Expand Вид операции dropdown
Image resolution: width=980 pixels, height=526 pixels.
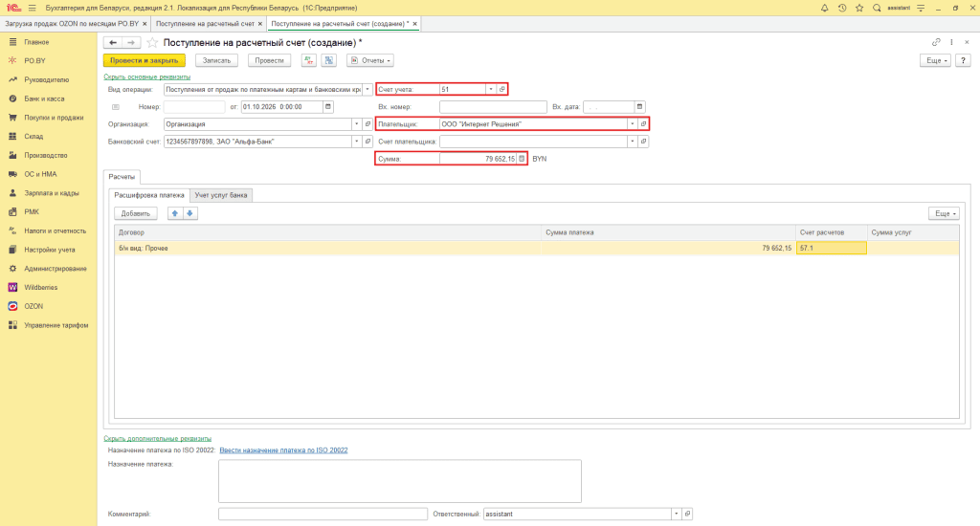(x=367, y=89)
